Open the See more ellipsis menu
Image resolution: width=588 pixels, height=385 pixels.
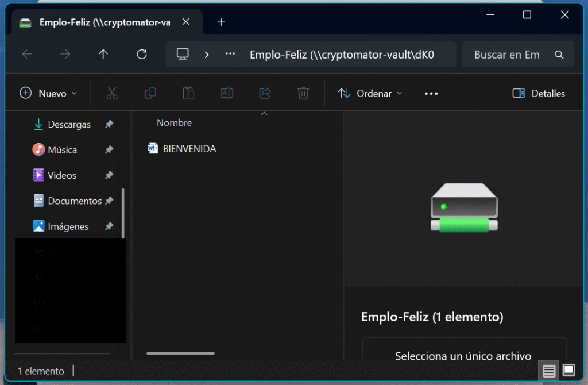(x=431, y=93)
